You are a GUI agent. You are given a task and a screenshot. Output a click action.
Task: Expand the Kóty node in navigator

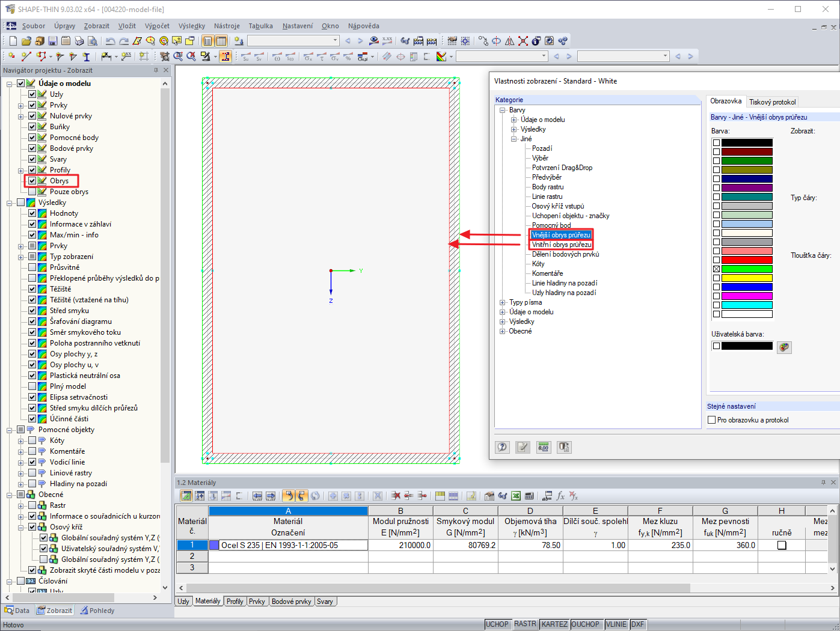tap(21, 440)
